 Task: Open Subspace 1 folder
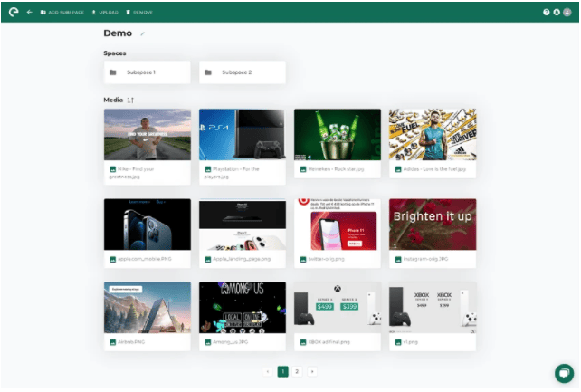(148, 72)
